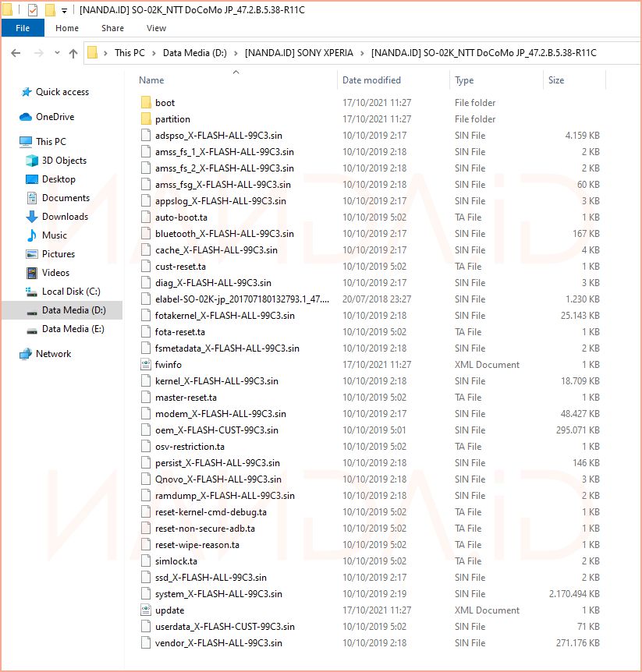Open Customize Quick Access Toolbar dropdown
This screenshot has height=672, width=642.
(64, 10)
